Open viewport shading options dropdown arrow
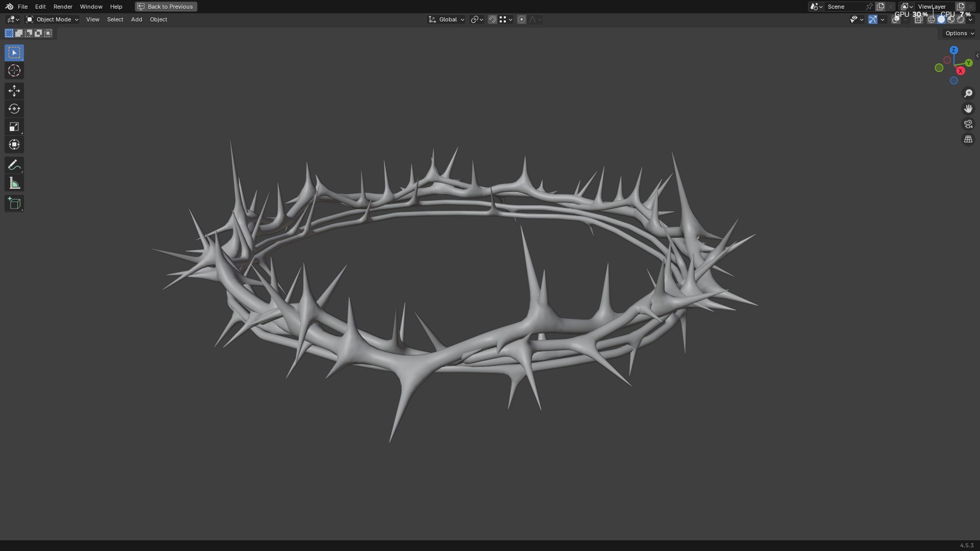 pyautogui.click(x=970, y=19)
